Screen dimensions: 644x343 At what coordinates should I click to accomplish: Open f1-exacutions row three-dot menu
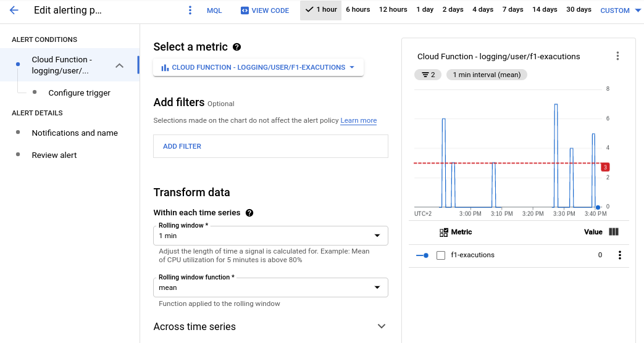tap(620, 255)
